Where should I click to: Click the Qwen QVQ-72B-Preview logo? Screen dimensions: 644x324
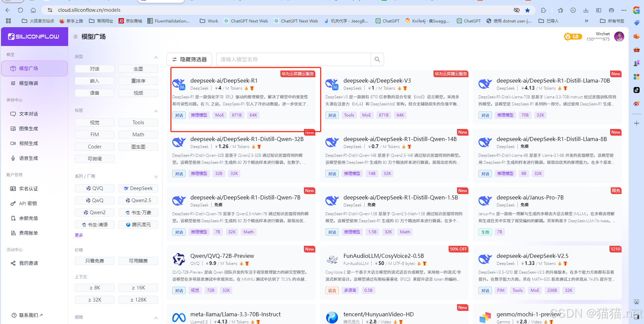click(179, 259)
